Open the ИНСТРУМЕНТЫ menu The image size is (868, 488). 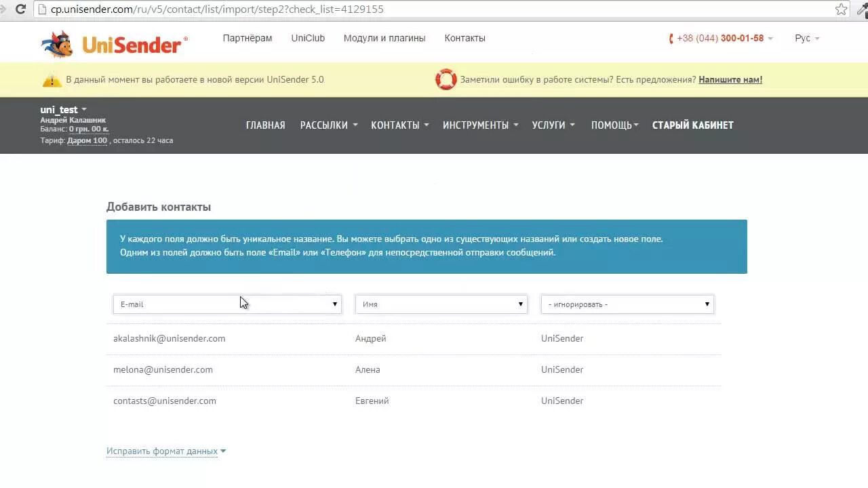pos(481,125)
